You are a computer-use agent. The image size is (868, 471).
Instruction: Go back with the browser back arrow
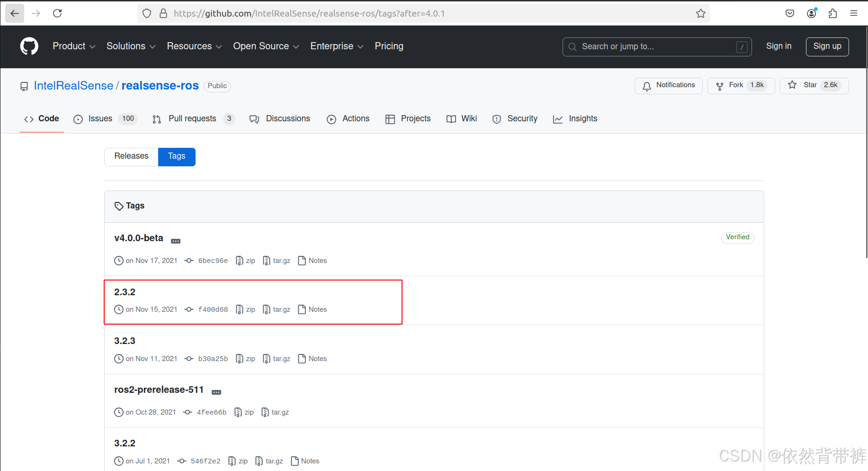click(15, 13)
